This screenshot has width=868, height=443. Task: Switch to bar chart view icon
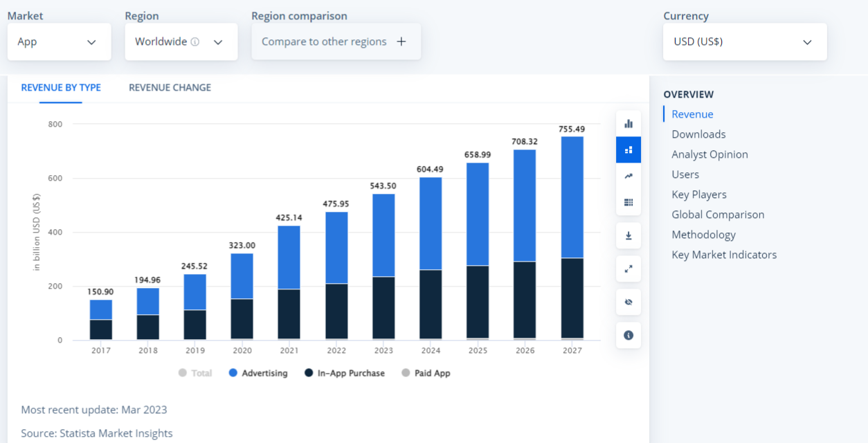(629, 124)
